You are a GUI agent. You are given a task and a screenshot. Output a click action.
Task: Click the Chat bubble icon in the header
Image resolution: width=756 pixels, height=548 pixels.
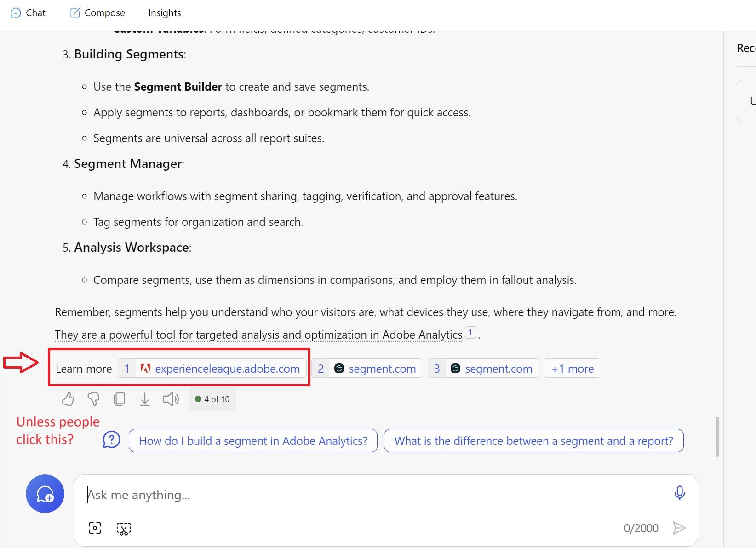(x=16, y=13)
